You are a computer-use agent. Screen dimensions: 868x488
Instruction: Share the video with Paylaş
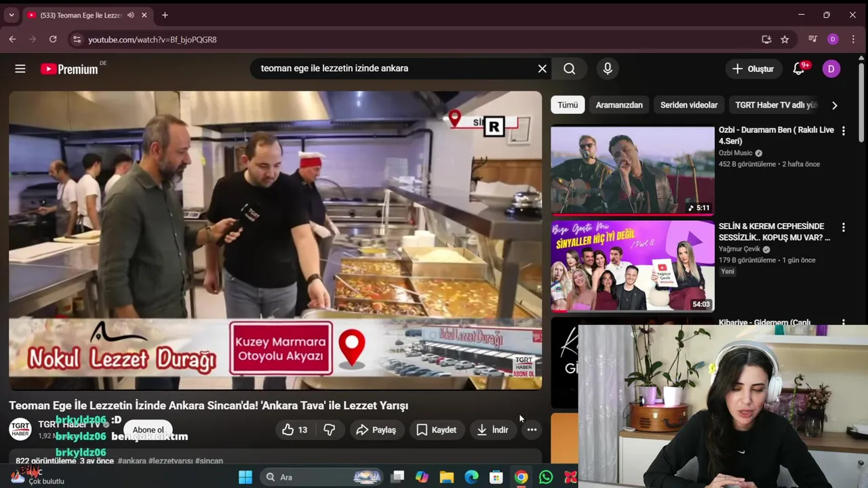[x=376, y=430]
